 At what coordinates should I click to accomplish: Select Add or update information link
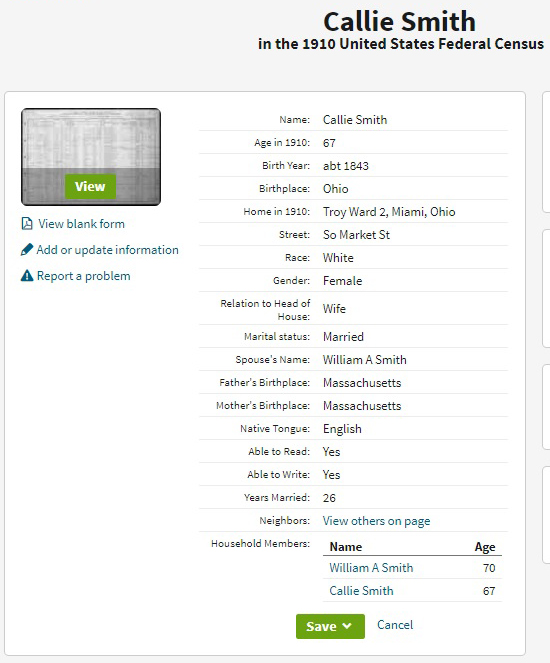[107, 249]
